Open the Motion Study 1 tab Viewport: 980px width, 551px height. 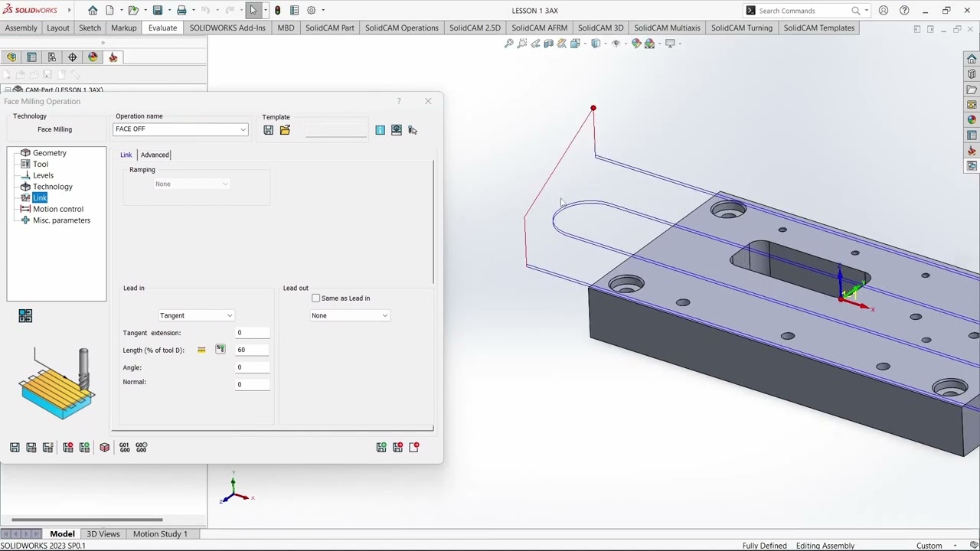(160, 534)
